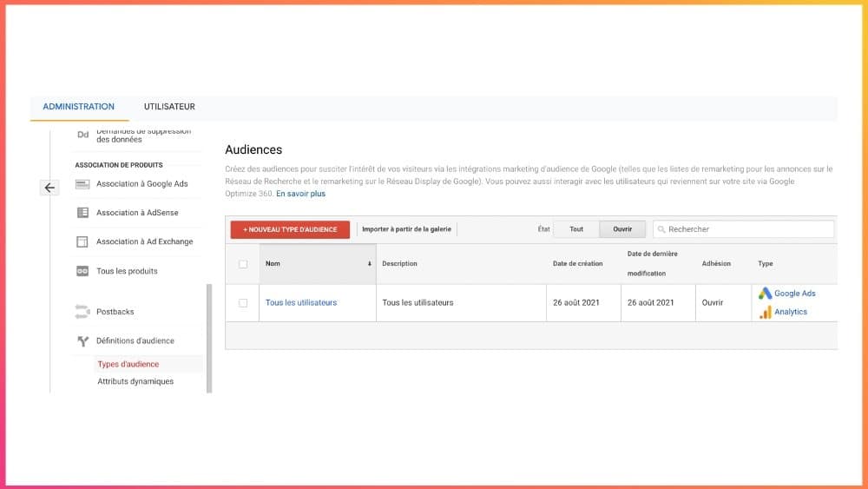Click the Description column header
868x489 pixels.
399,263
